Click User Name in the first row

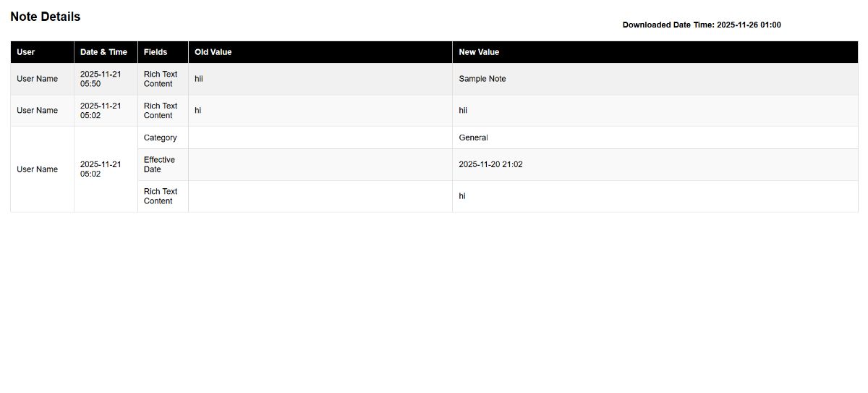[37, 79]
